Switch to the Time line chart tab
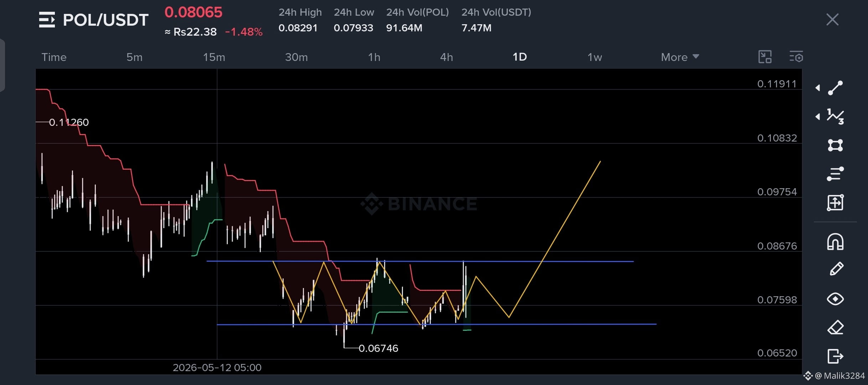The height and width of the screenshot is (385, 868). (x=54, y=57)
